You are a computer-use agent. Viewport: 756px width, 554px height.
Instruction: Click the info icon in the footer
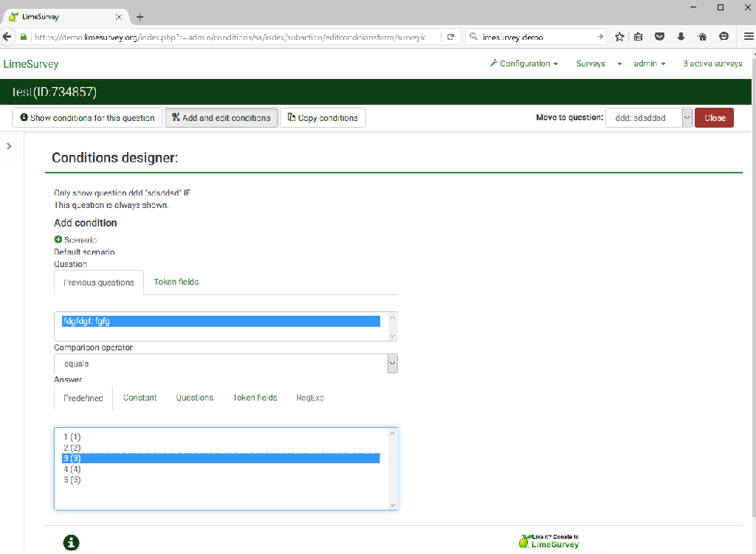point(71,543)
